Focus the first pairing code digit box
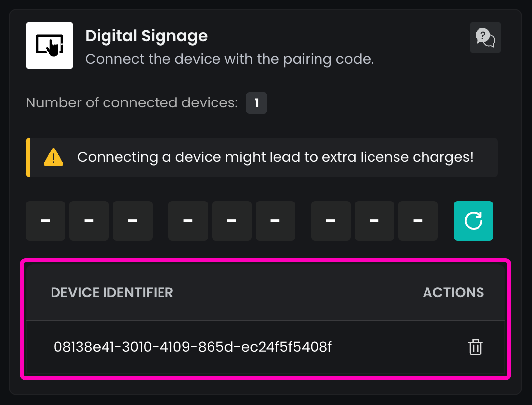 [46, 221]
